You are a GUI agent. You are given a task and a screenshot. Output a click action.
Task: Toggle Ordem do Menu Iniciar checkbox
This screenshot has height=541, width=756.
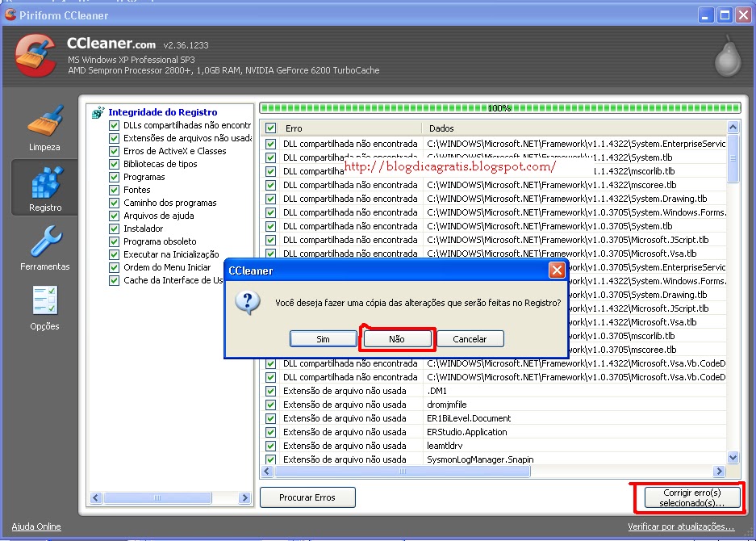115,267
